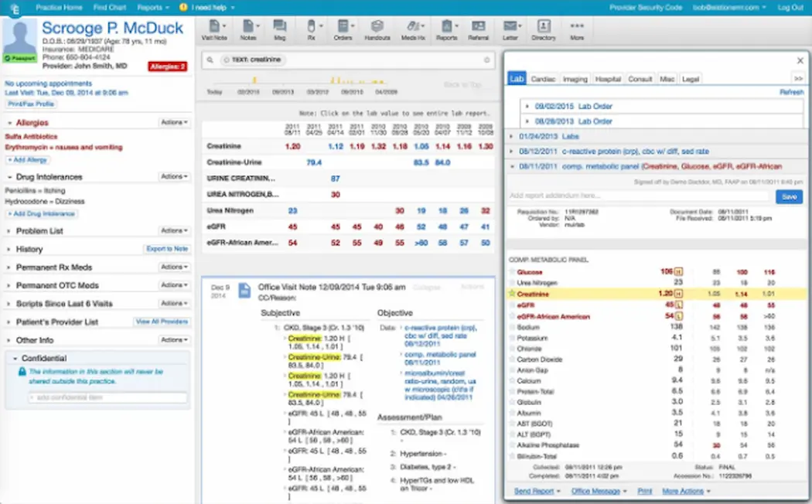Open the Print/Fax Profile link
Screen dimensions: 812x504
coord(32,103)
